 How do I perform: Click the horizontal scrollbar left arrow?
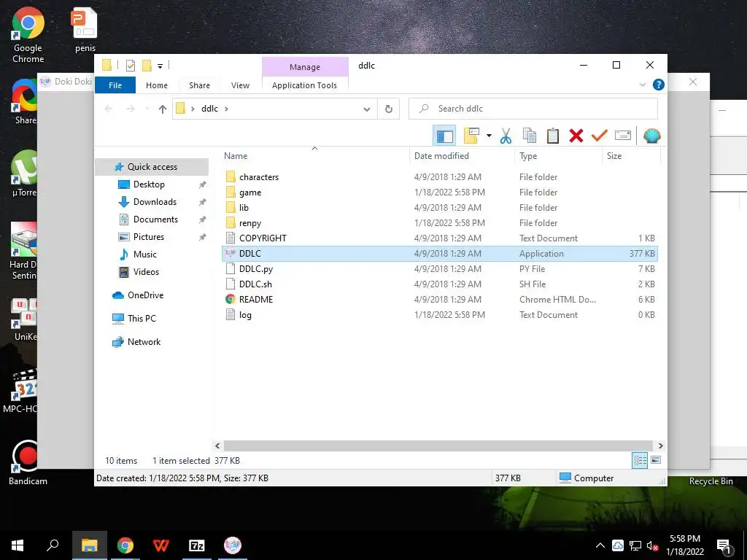[x=217, y=446]
